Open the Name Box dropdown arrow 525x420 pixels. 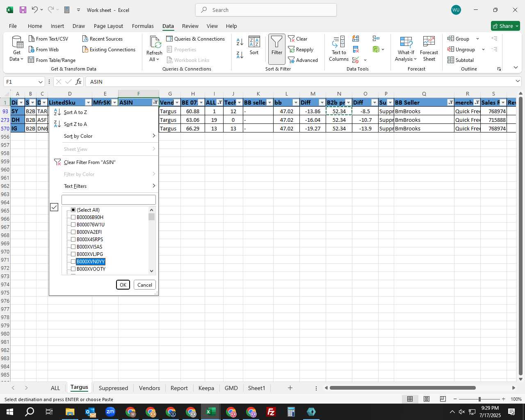click(x=40, y=82)
